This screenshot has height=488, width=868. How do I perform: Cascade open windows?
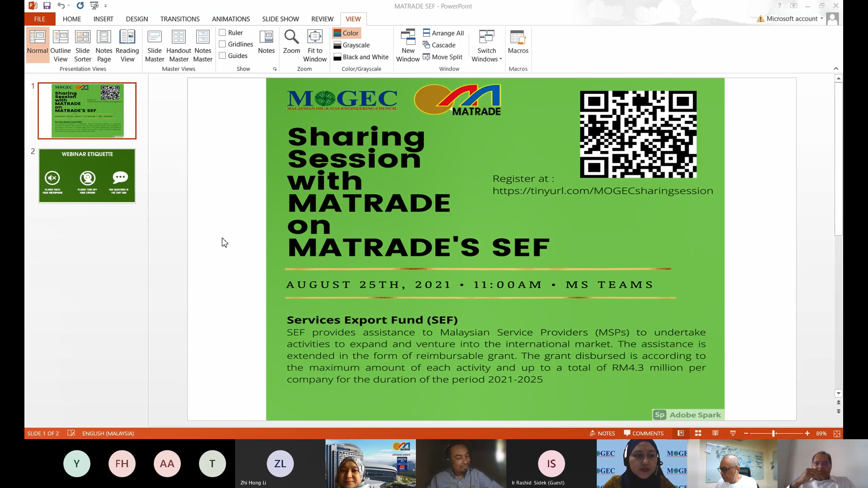point(439,45)
